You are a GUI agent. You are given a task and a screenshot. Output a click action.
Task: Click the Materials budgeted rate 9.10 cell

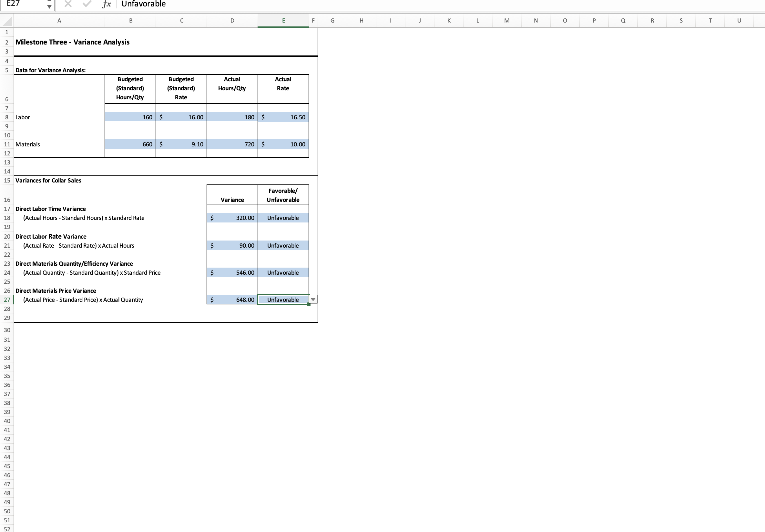click(181, 144)
